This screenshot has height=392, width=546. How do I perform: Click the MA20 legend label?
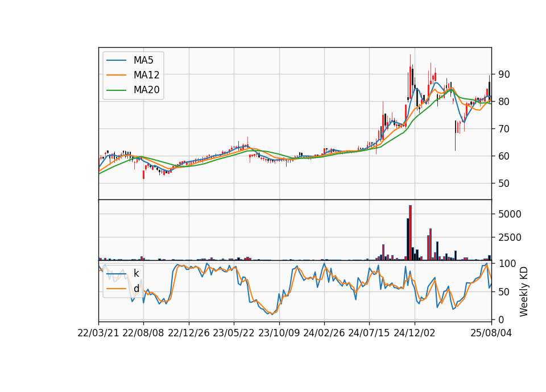[146, 90]
